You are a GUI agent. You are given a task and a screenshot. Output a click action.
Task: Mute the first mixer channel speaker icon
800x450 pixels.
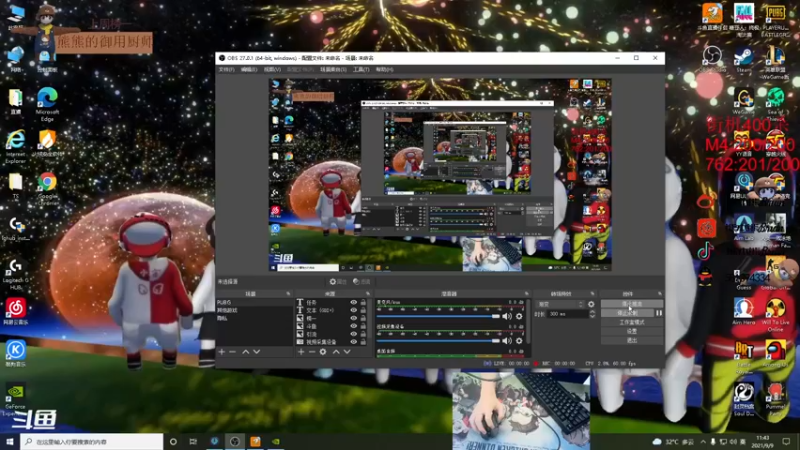507,316
